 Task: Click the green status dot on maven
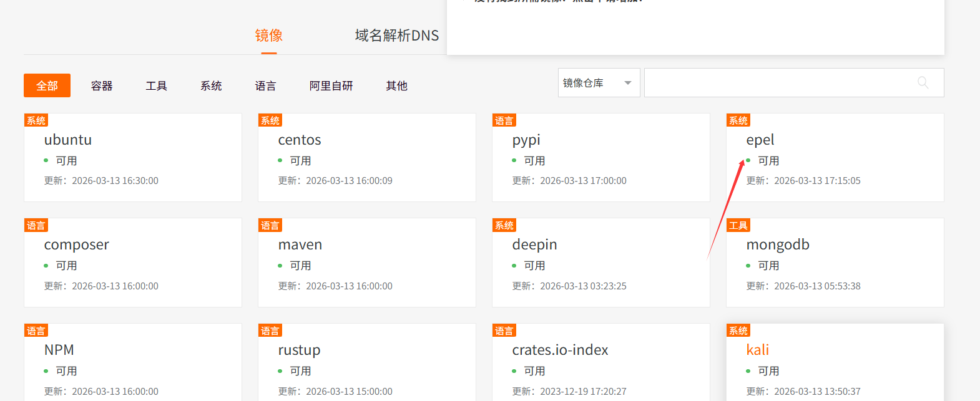point(280,266)
